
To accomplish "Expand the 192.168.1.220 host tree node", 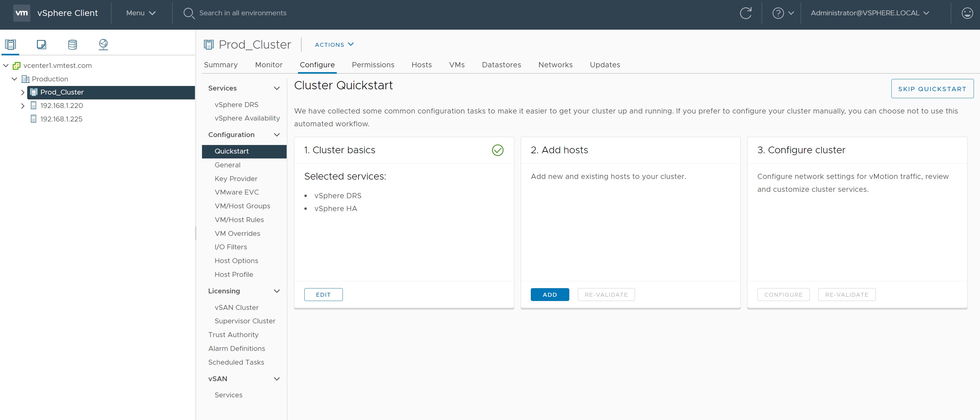I will pyautogui.click(x=22, y=106).
